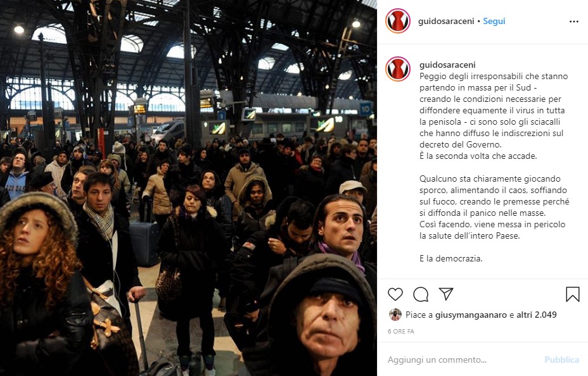Open the caption avatar next to the post text
Screen dimensions: 588x376
(398, 69)
